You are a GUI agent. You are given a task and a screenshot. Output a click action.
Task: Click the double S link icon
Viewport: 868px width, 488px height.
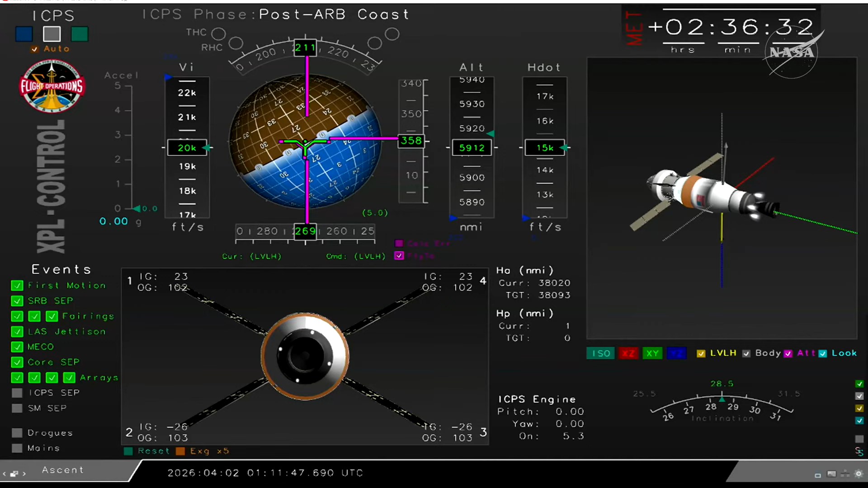(x=859, y=451)
